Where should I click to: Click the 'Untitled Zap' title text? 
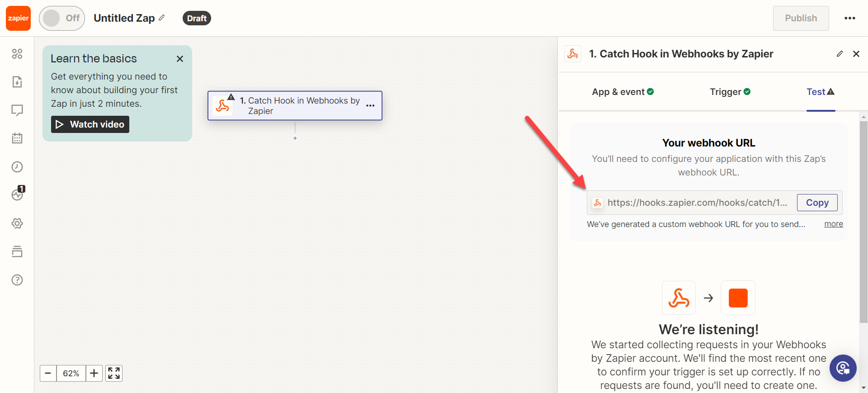pyautogui.click(x=124, y=18)
